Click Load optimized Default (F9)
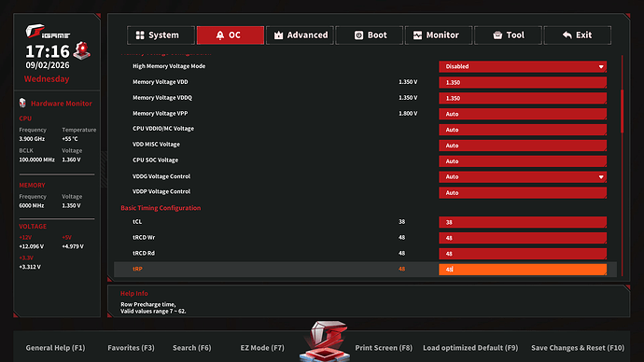The image size is (644, 362). (x=470, y=348)
